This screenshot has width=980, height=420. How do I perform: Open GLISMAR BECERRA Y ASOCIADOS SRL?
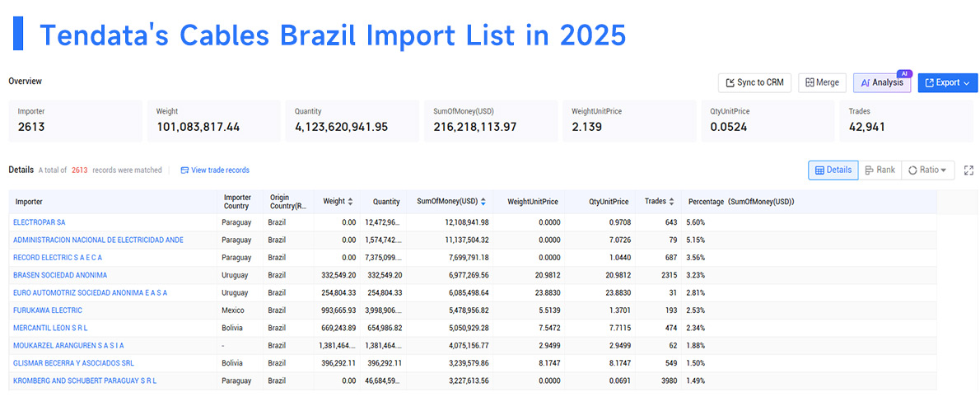[74, 363]
